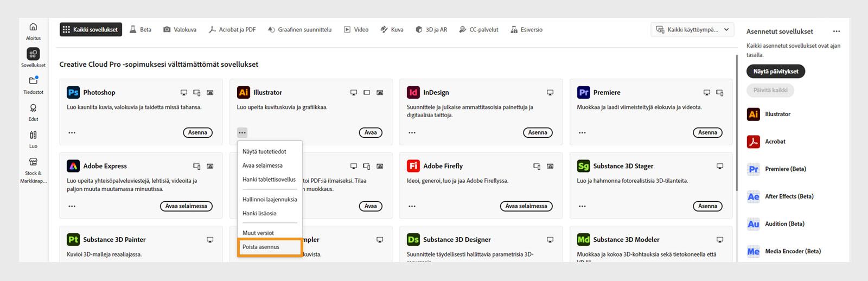Click the Päivitä kaikki button
Screen dimensions: 868x281
click(x=770, y=90)
